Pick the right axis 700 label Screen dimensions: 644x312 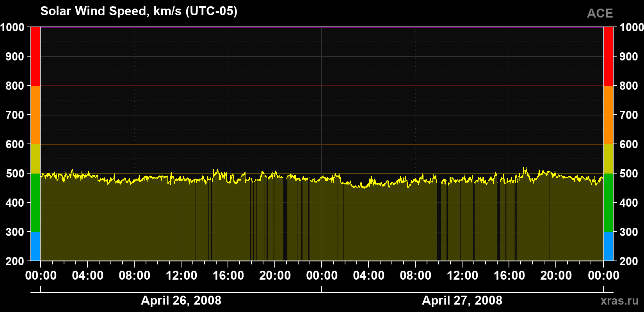pos(629,115)
